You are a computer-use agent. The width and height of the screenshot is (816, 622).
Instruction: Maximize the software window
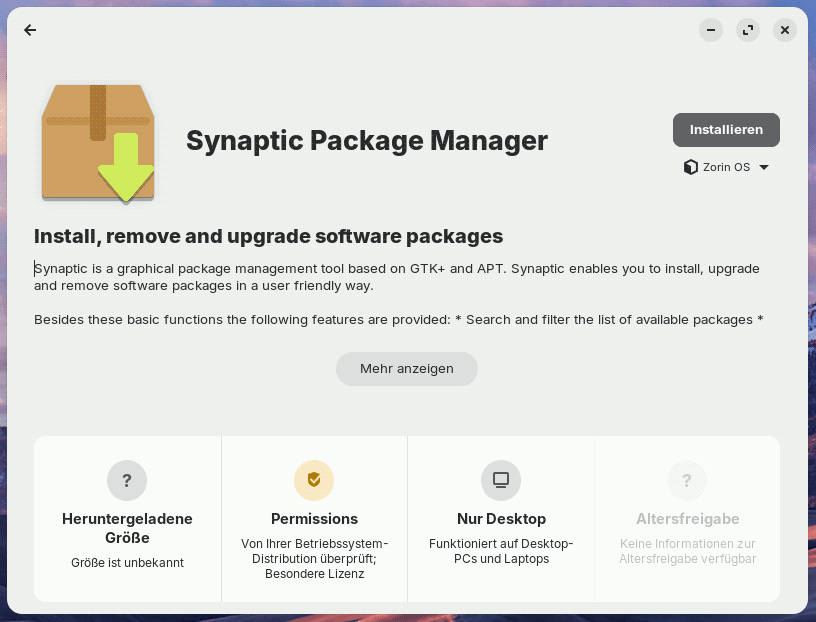tap(748, 30)
